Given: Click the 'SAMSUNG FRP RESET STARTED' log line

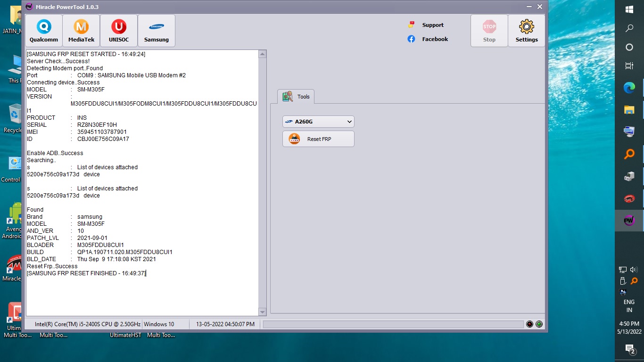Looking at the screenshot, I should point(86,54).
